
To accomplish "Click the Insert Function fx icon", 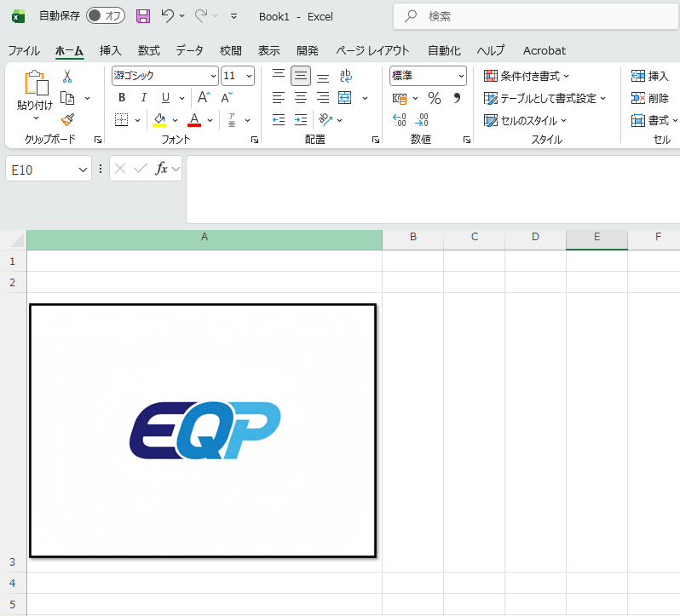I will 161,169.
